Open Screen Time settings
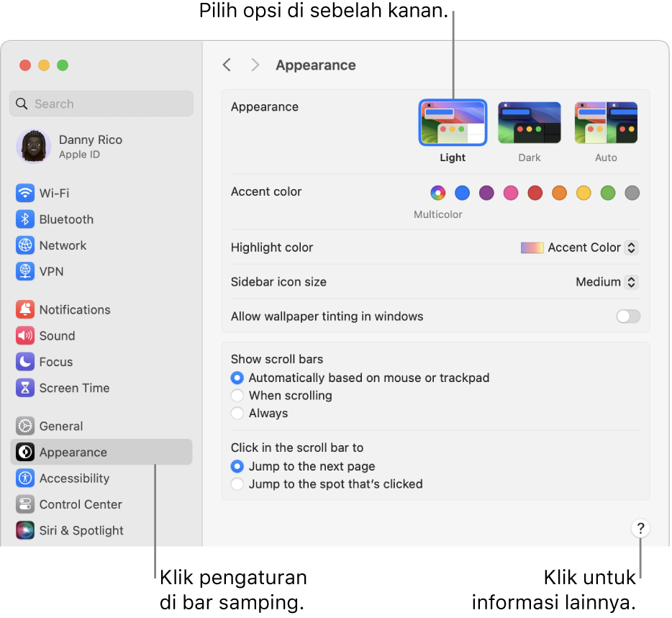Screen dimensions: 672x618 [x=71, y=388]
